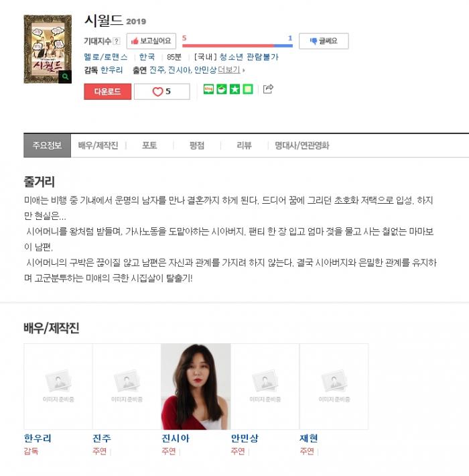Click the poster magnifier zoom icon
The height and width of the screenshot is (476, 469).
(x=65, y=76)
